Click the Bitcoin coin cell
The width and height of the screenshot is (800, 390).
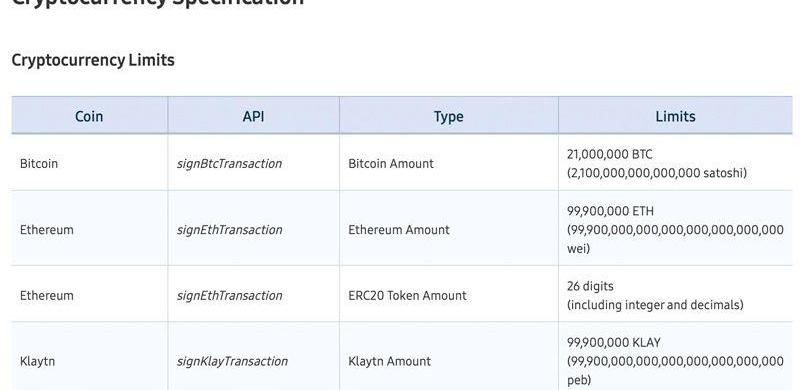click(39, 163)
